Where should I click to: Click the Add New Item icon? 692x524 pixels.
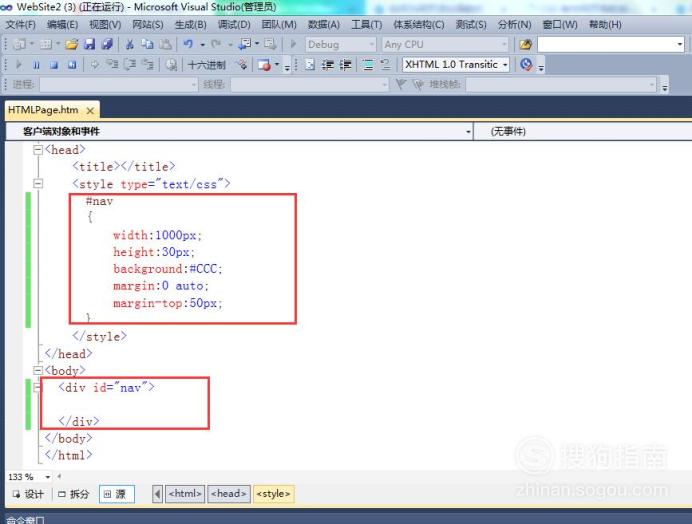click(x=46, y=44)
